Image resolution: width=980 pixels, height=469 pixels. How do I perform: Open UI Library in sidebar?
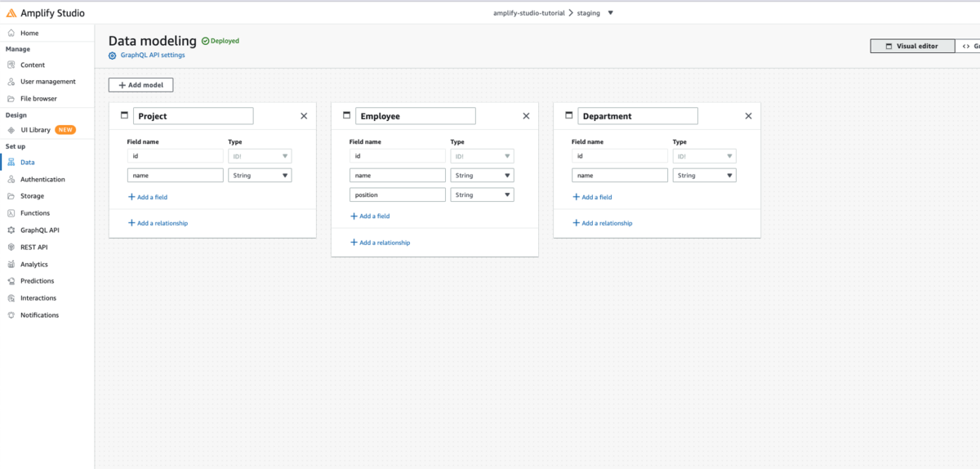pyautogui.click(x=35, y=130)
